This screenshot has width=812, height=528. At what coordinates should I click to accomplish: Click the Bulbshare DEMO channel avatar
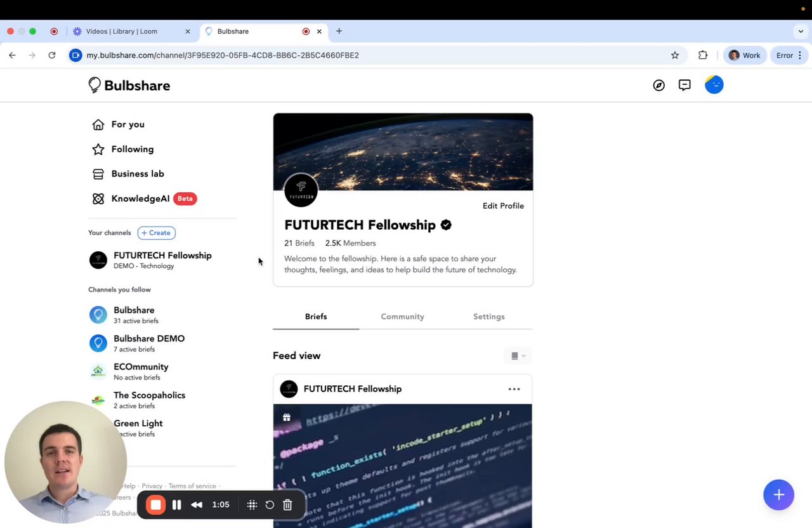click(98, 343)
